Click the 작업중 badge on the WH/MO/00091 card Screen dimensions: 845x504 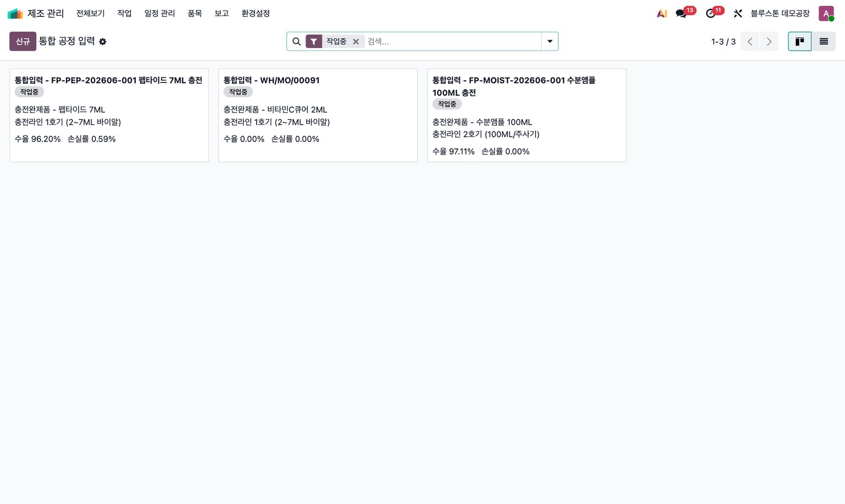click(x=238, y=92)
